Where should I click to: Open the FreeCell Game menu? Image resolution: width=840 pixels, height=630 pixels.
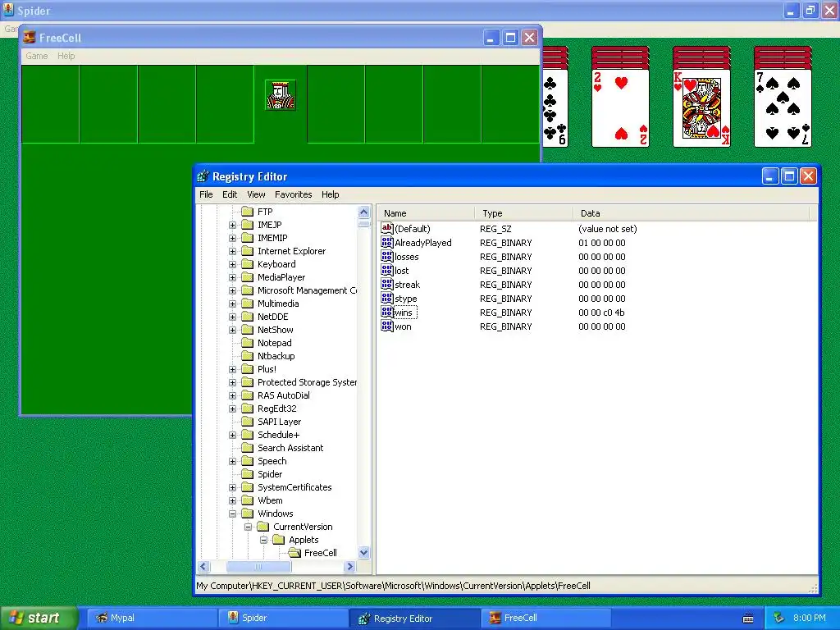36,56
